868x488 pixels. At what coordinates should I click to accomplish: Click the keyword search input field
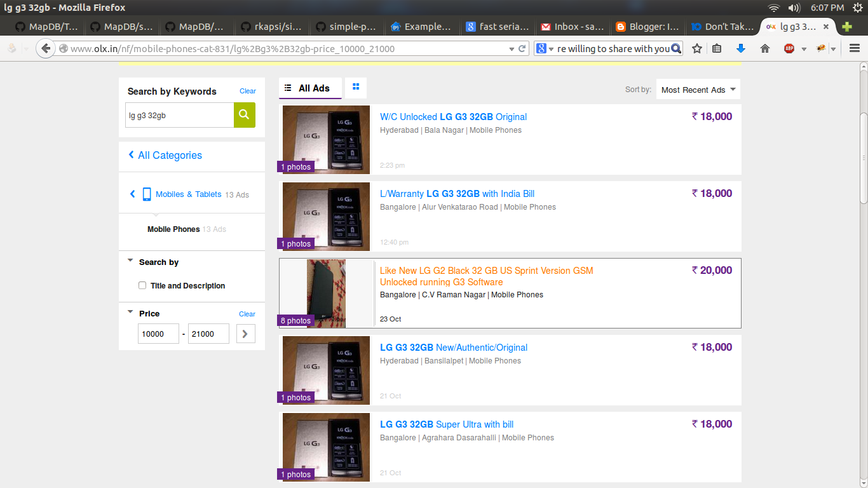[180, 115]
